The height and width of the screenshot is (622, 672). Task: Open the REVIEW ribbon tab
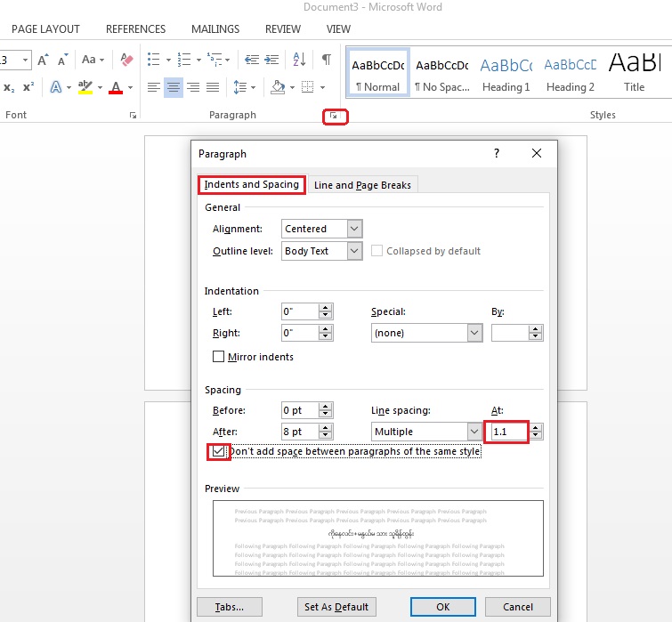pos(283,29)
